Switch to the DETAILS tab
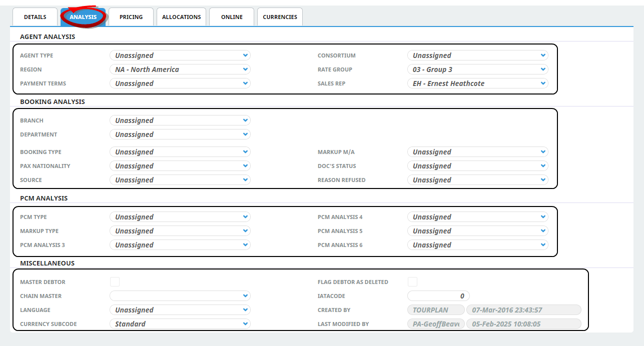This screenshot has height=346, width=644. [35, 16]
